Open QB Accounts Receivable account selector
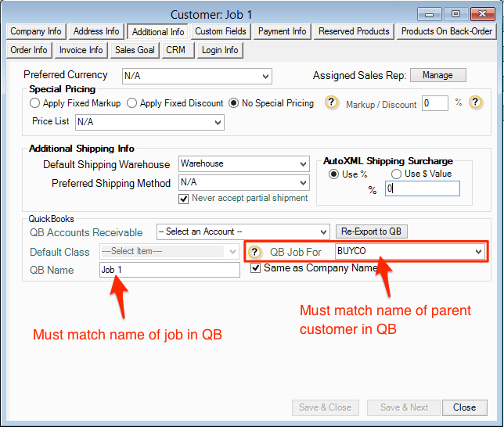This screenshot has height=427, width=504. tap(243, 231)
